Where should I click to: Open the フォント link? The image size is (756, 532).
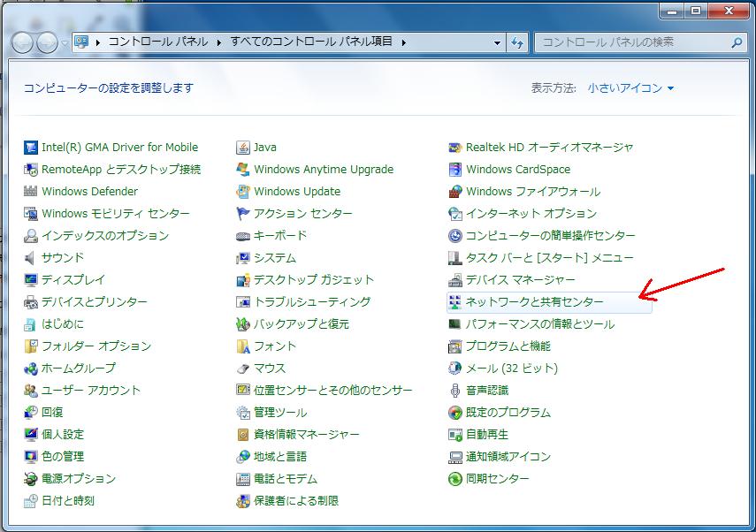click(275, 346)
